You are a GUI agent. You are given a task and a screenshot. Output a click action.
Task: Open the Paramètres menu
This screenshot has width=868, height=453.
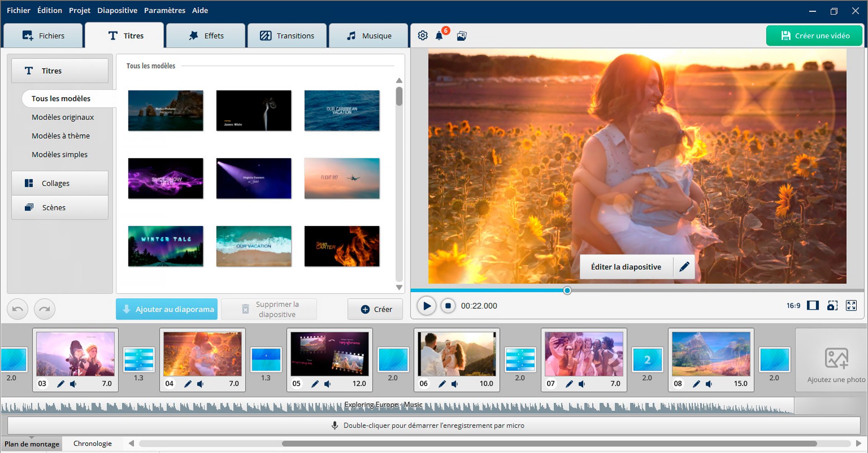(x=165, y=10)
